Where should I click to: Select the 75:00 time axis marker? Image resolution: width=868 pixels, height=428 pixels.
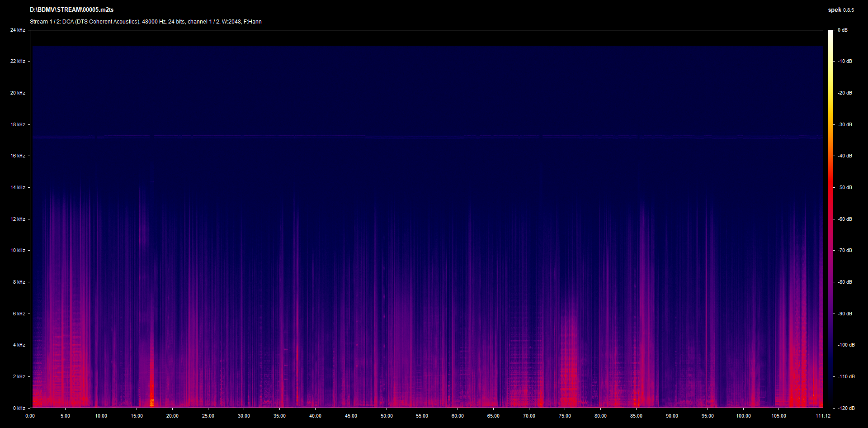click(x=565, y=416)
